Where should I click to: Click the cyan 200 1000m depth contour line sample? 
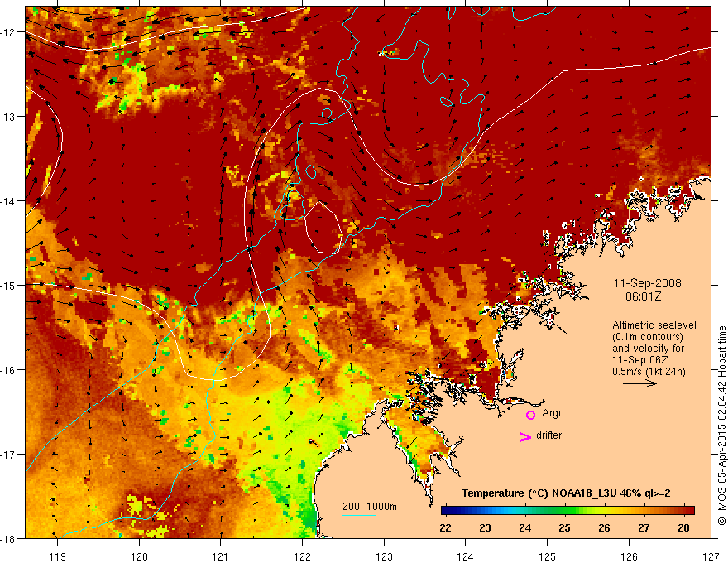click(359, 515)
